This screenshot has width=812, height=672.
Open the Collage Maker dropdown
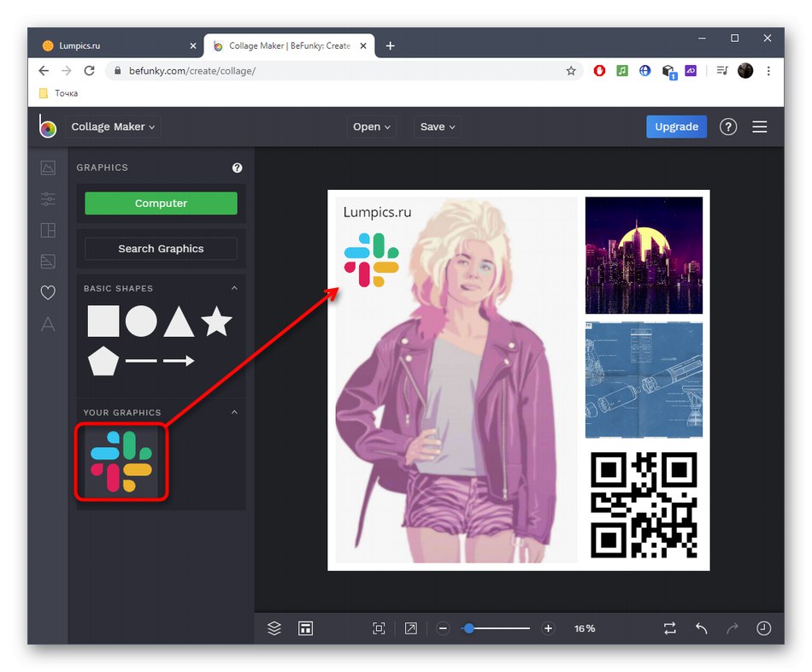pos(113,127)
